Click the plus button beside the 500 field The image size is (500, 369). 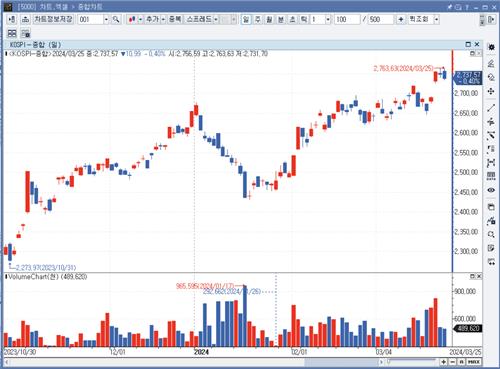pos(401,19)
